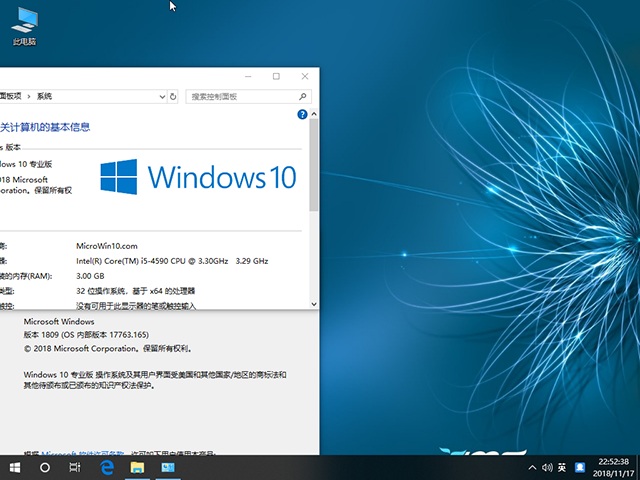The width and height of the screenshot is (640, 480).
Task: Minimize the System window
Action: [x=248, y=76]
